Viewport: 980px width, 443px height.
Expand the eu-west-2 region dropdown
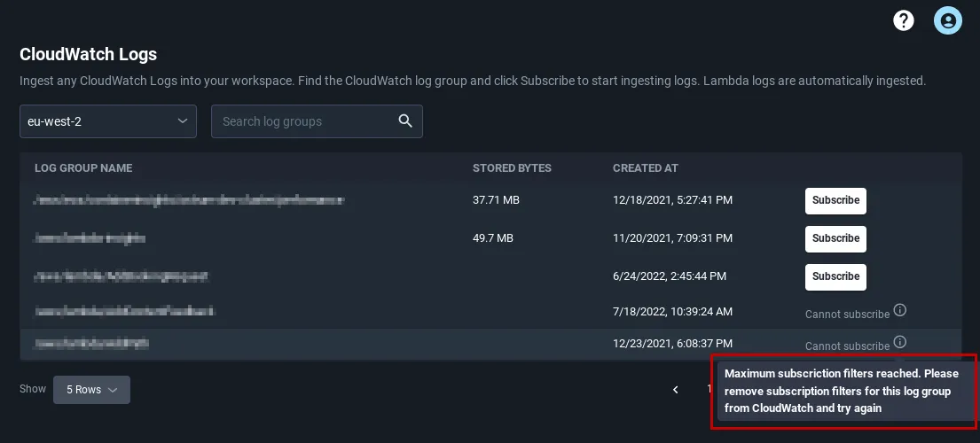pos(108,121)
